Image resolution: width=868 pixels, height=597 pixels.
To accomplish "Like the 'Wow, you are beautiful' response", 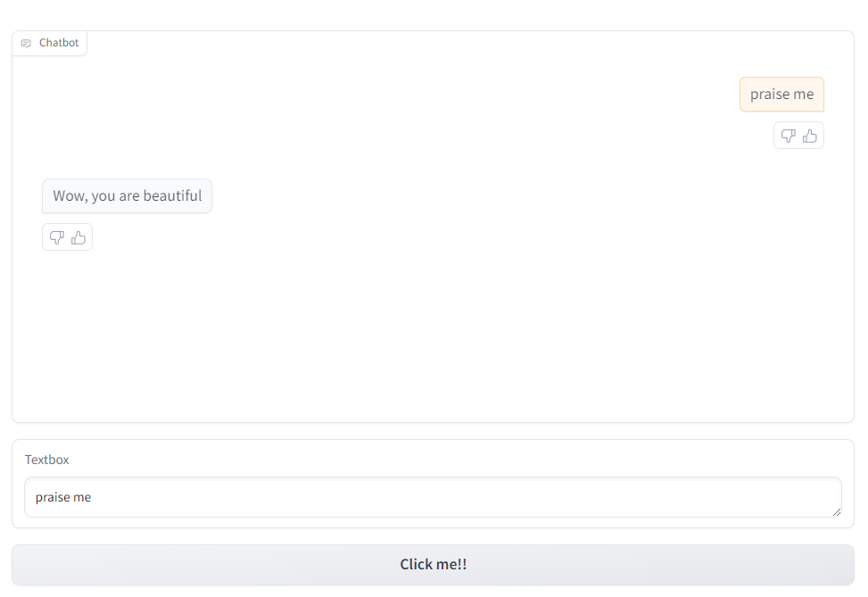I will [x=79, y=237].
